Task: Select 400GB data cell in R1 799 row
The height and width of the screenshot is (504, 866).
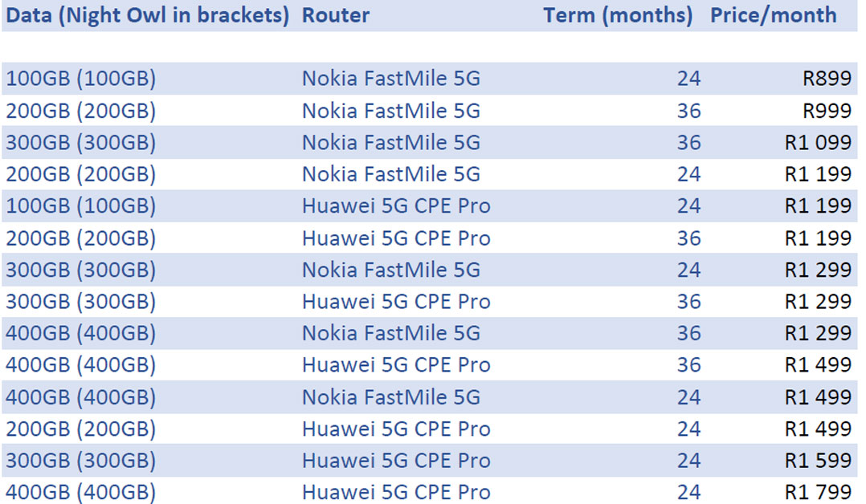Action: [81, 492]
